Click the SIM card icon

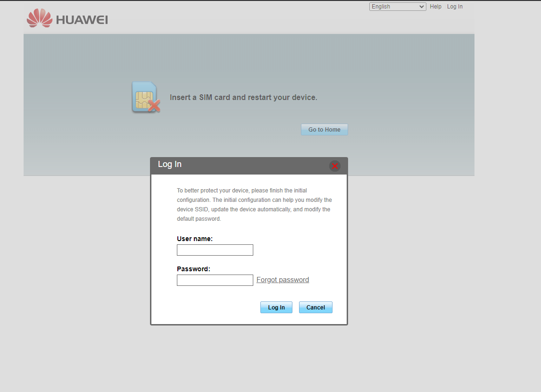coord(143,96)
